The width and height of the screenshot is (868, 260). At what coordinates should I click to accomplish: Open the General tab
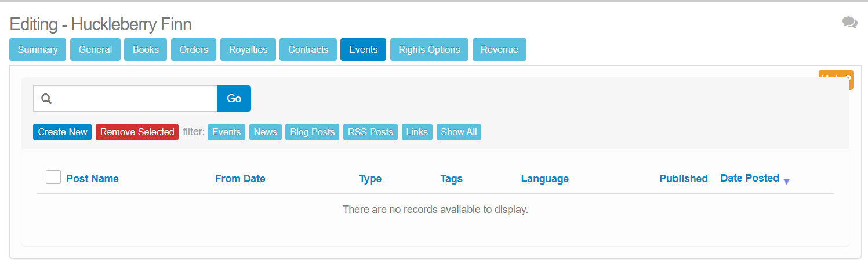(x=95, y=49)
